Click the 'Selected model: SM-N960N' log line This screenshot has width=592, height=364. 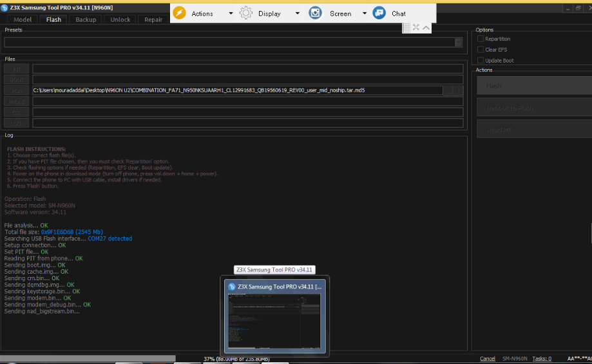40,206
